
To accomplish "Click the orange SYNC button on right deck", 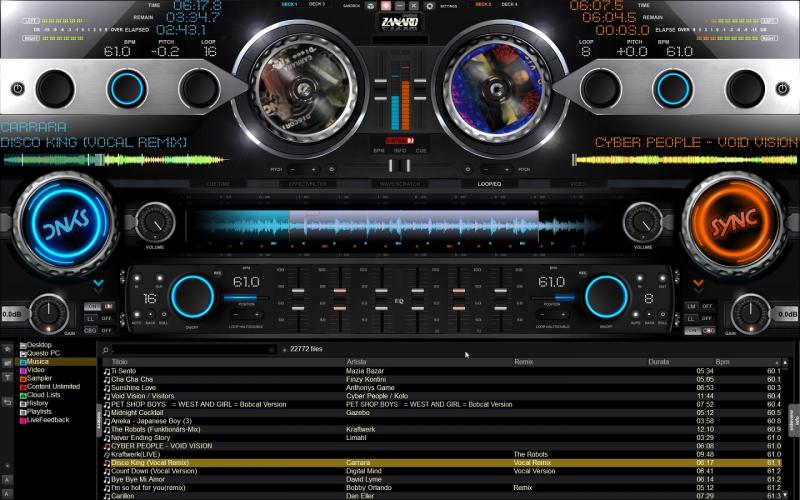I will pyautogui.click(x=734, y=223).
